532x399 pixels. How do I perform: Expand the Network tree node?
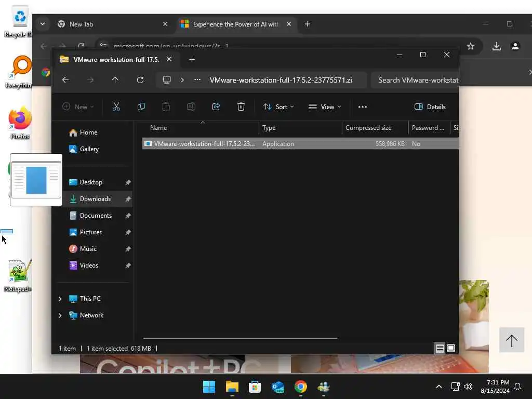[x=60, y=315]
